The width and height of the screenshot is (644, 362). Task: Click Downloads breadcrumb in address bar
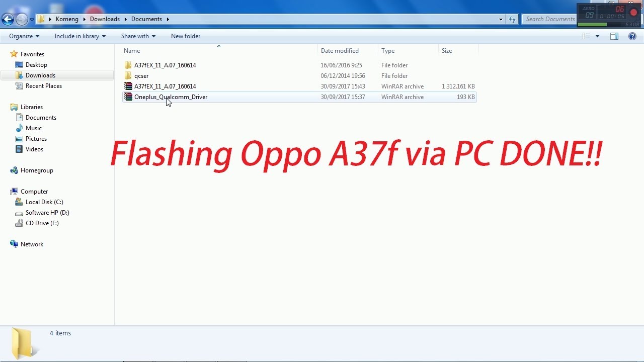(x=105, y=19)
